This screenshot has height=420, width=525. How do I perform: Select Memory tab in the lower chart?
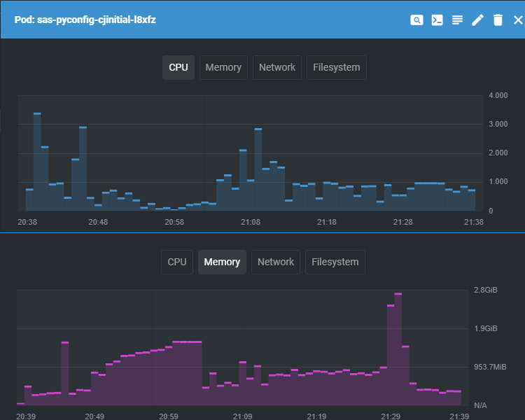click(x=222, y=262)
